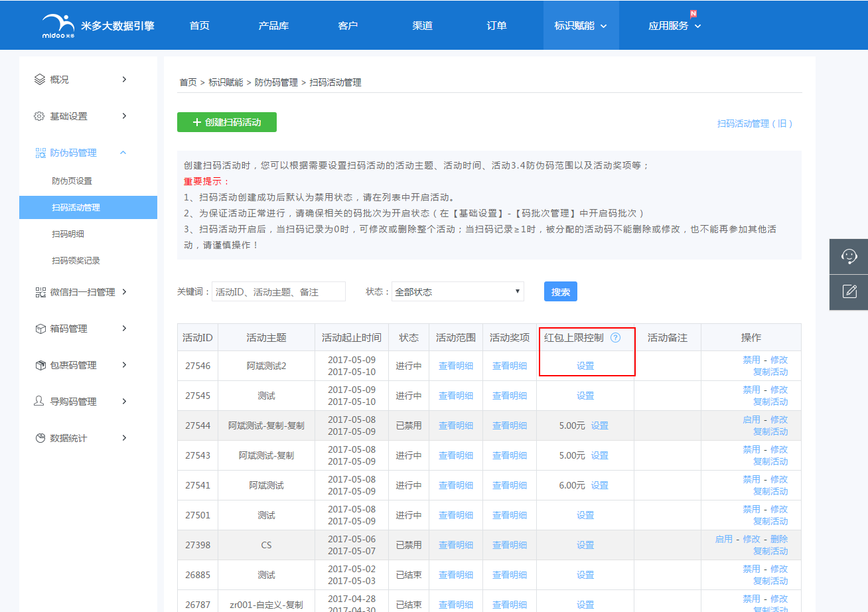Click 复制活动 for activity 26885
Viewport: 868px width, 612px height.
point(770,581)
